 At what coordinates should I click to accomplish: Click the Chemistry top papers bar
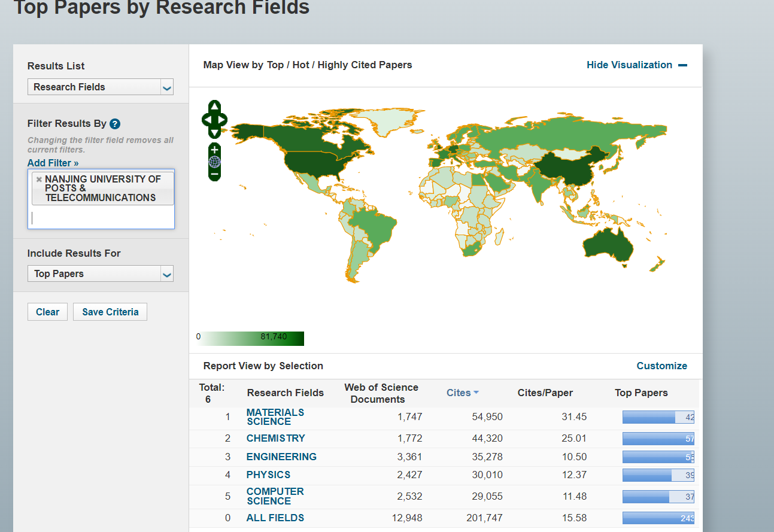point(658,439)
